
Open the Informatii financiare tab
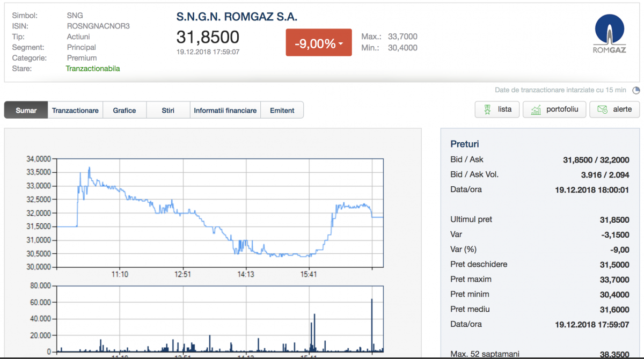tap(225, 111)
